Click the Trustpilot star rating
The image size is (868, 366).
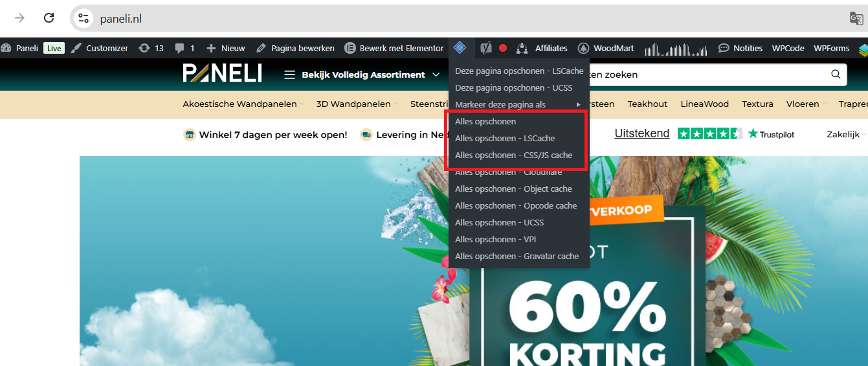point(709,133)
